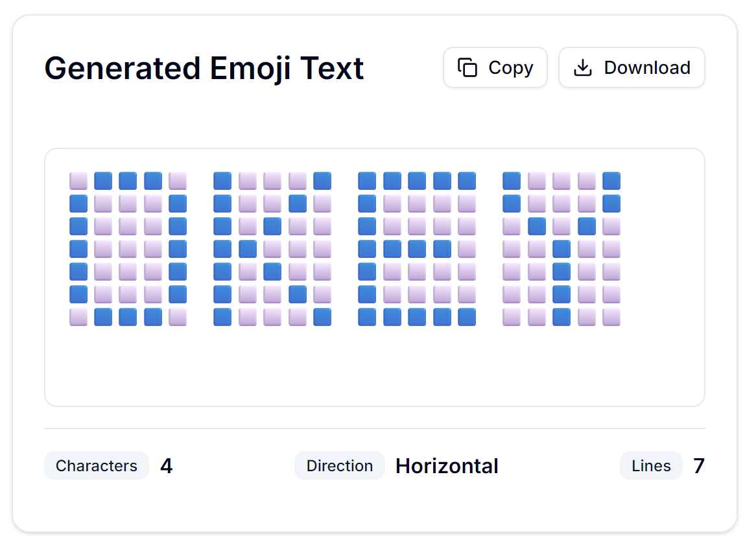Click the Download arrow icon
The width and height of the screenshot is (756, 549).
582,67
